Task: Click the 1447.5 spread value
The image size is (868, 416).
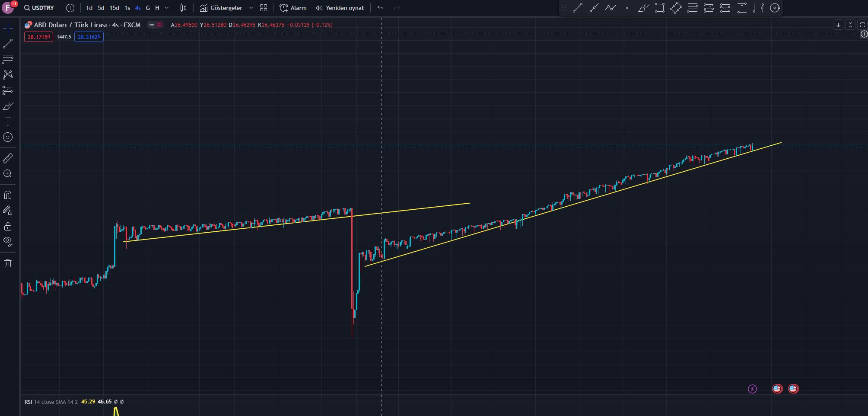Action: pos(64,37)
